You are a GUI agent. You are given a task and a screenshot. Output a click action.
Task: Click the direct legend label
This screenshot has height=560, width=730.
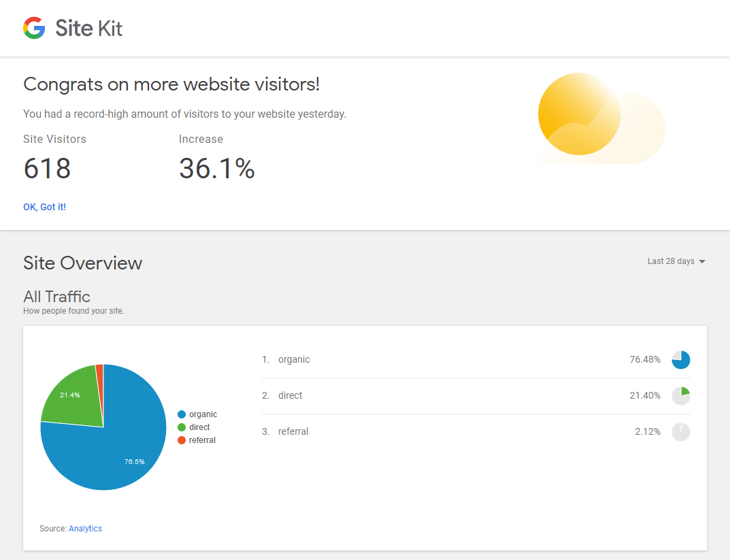[x=199, y=427]
